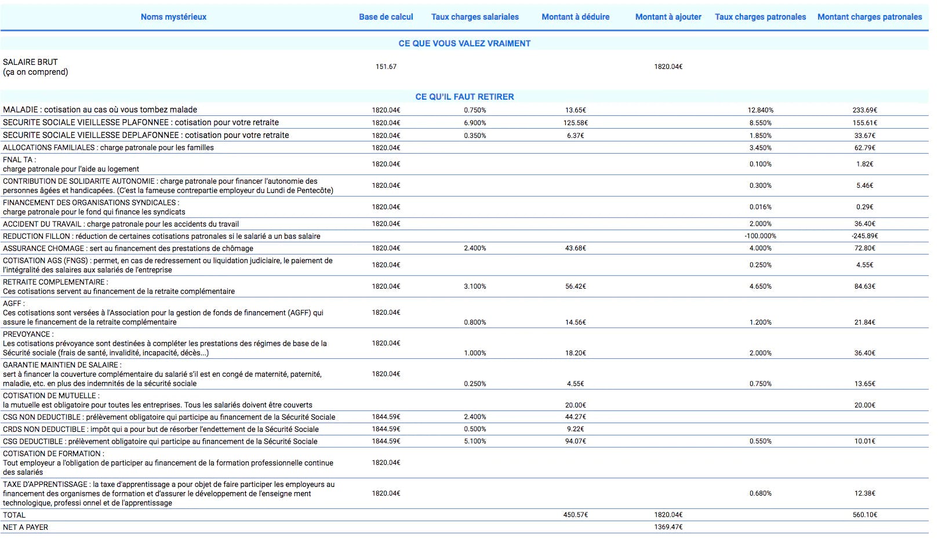The image size is (938, 560).
Task: Click the 18.20€ prévoyance deduction
Action: (576, 353)
